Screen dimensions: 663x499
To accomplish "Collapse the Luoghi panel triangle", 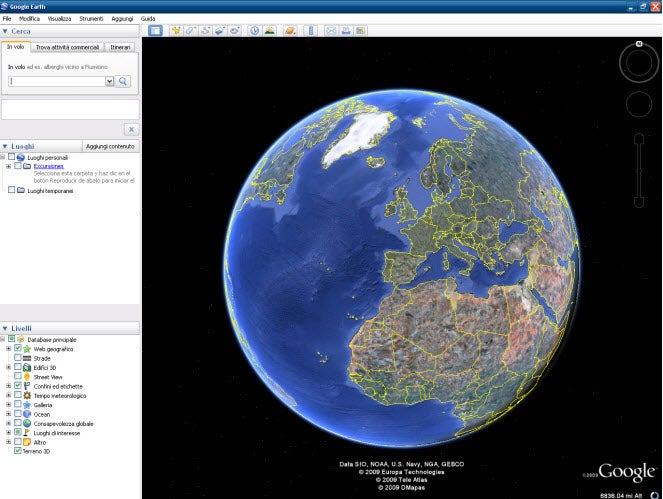I will coord(5,146).
